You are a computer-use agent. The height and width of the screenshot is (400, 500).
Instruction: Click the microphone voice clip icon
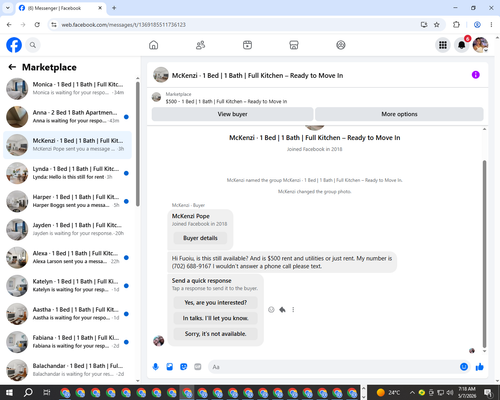coord(156,367)
